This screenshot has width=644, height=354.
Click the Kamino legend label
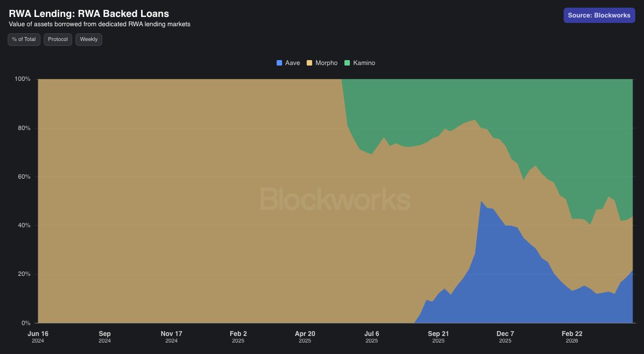pyautogui.click(x=364, y=63)
